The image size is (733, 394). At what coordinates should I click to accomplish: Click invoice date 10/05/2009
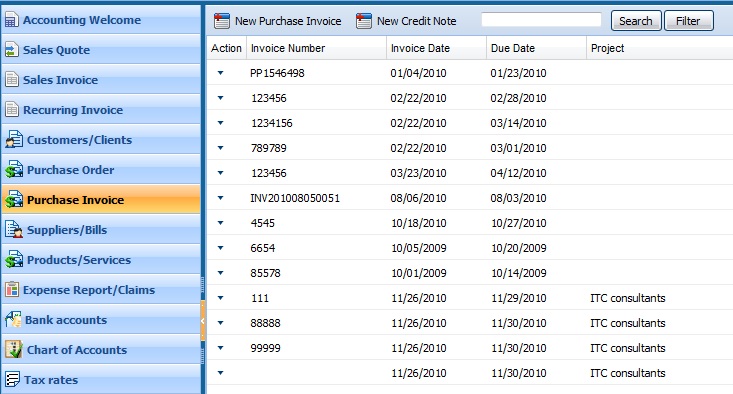click(419, 248)
